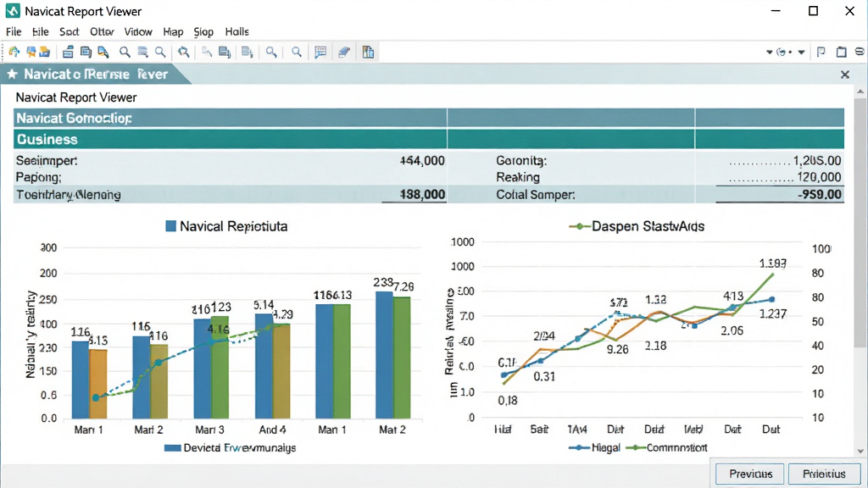The width and height of the screenshot is (868, 488).
Task: Open the Vidow menu
Action: pos(138,31)
